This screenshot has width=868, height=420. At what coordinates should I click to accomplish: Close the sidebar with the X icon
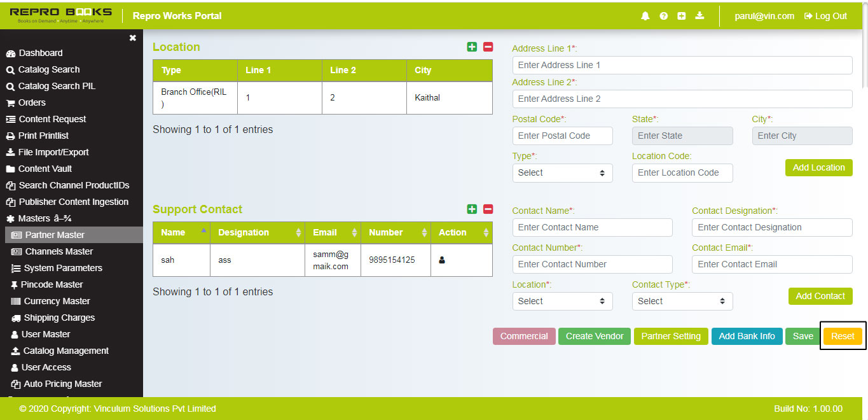[132, 38]
